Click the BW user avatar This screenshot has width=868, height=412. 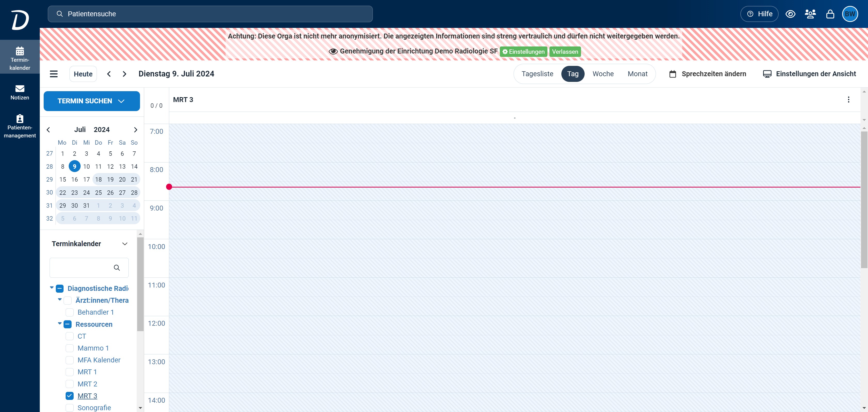pyautogui.click(x=850, y=14)
